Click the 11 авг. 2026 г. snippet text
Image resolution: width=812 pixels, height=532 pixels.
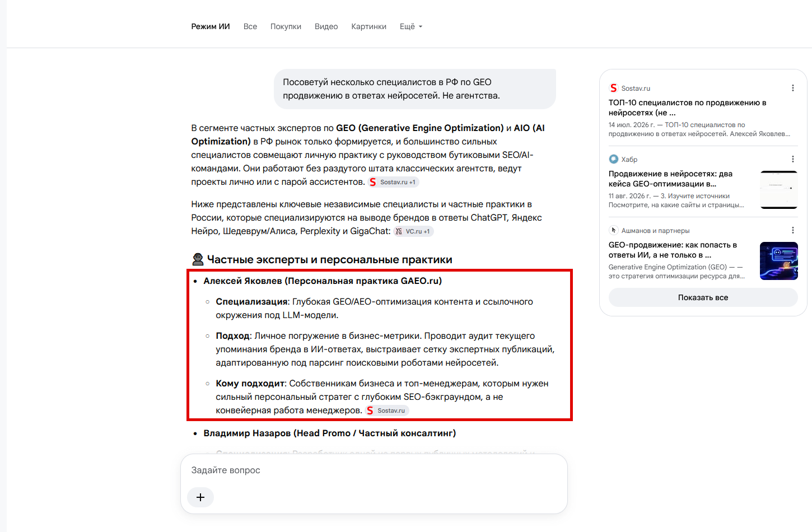[x=676, y=200]
